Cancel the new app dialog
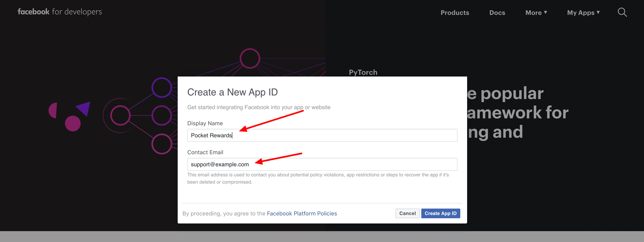 pyautogui.click(x=407, y=213)
